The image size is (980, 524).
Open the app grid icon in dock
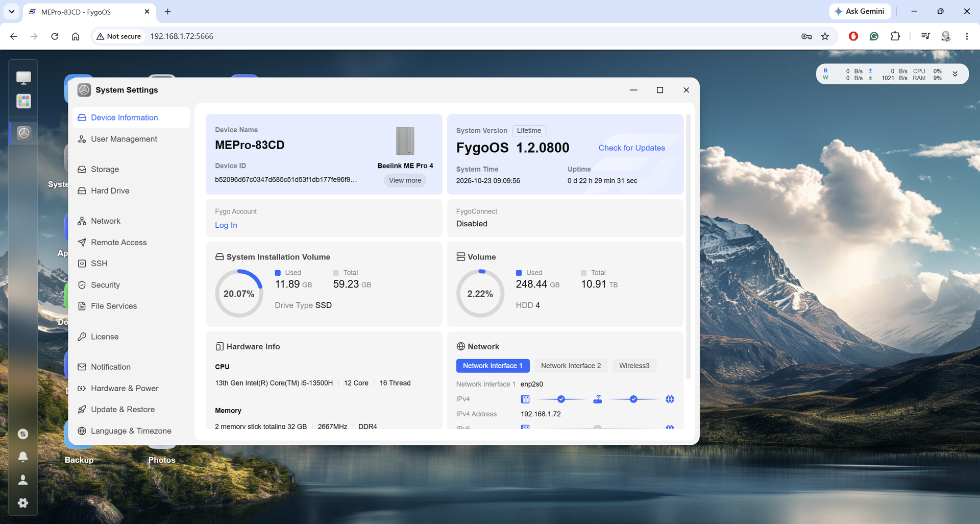(x=23, y=101)
